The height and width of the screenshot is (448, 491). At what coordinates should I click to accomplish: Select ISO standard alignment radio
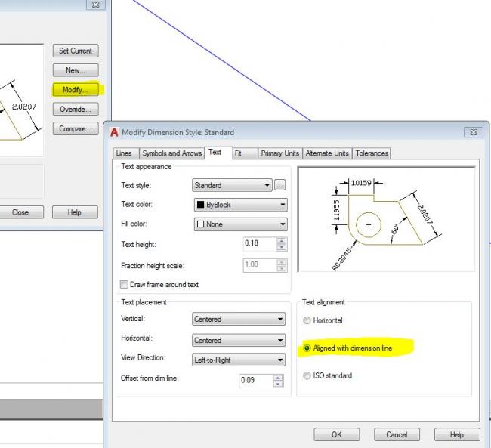click(307, 375)
